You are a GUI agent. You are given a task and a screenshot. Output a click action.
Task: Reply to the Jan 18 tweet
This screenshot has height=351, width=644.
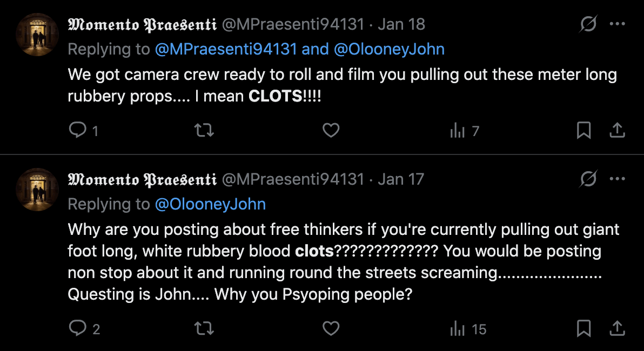[x=78, y=131]
